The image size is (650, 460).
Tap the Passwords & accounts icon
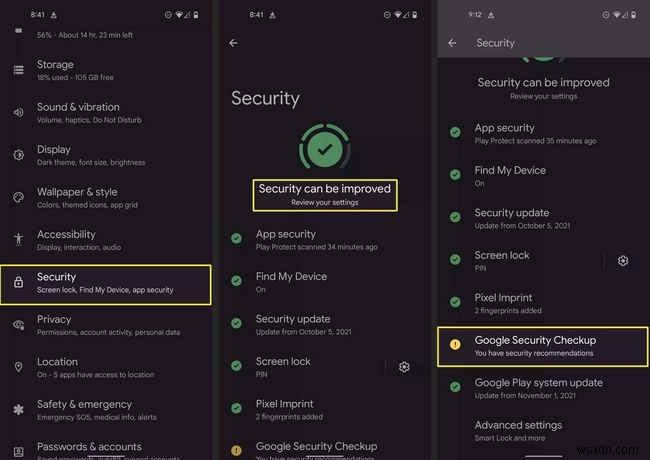click(19, 451)
